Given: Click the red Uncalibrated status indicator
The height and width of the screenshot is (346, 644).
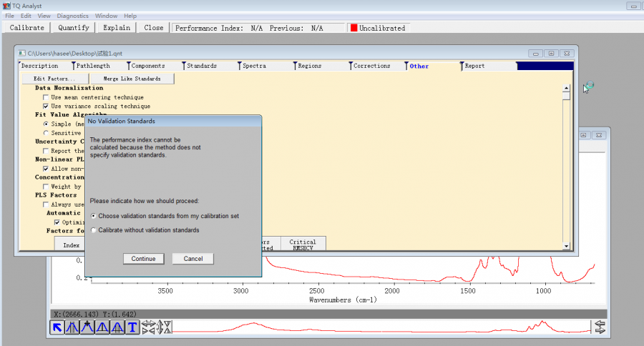Looking at the screenshot, I should [353, 28].
